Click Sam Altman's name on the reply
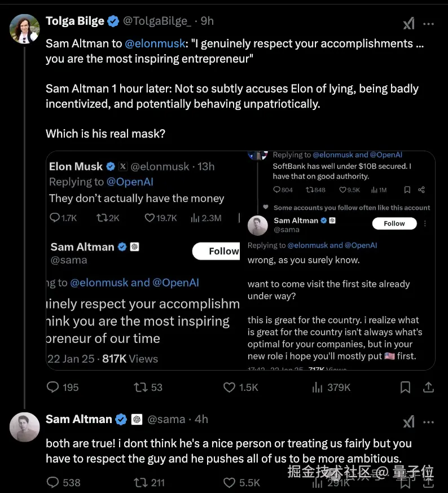 tap(78, 419)
